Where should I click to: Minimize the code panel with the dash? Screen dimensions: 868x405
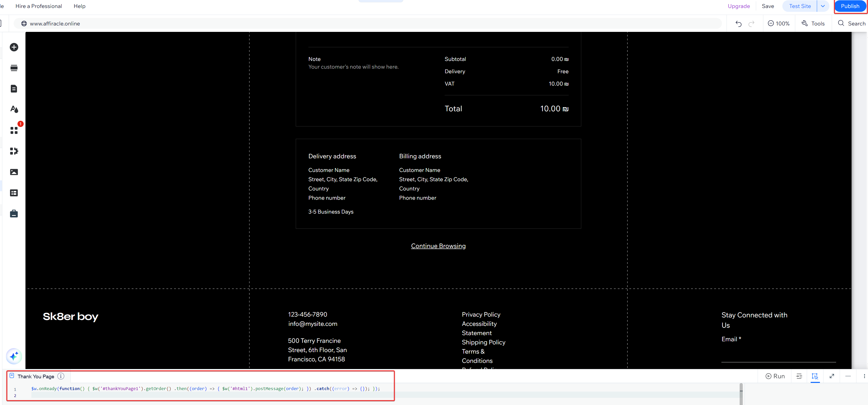point(848,376)
